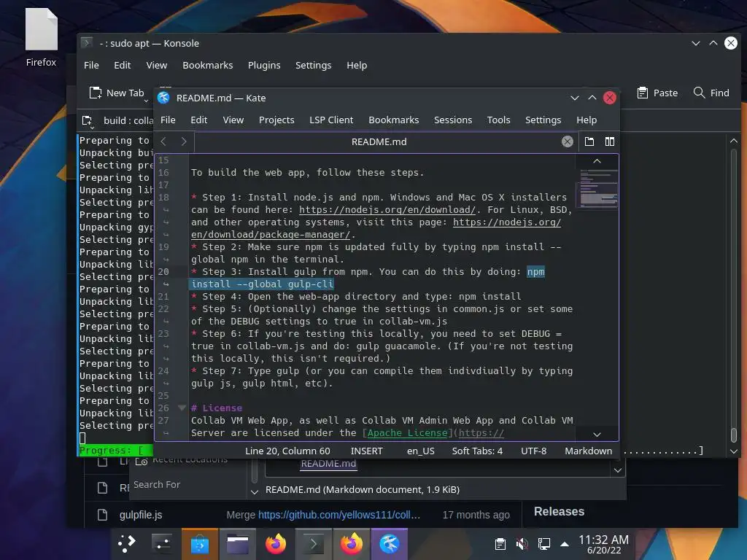Select the 'build : colla' Konsole tab
The height and width of the screenshot is (560, 747).
(x=128, y=121)
